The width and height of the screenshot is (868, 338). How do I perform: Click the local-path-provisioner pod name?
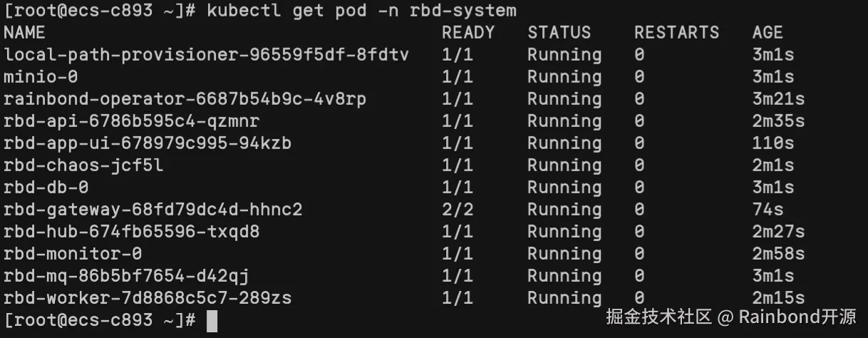coord(206,55)
